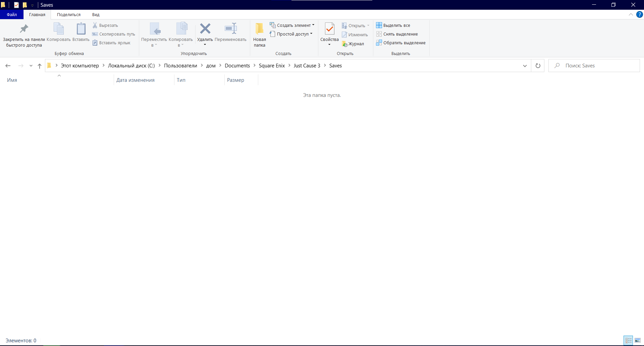The width and height of the screenshot is (644, 346).
Task: Navigate to Just Cause 3 breadcrumb
Action: 307,66
